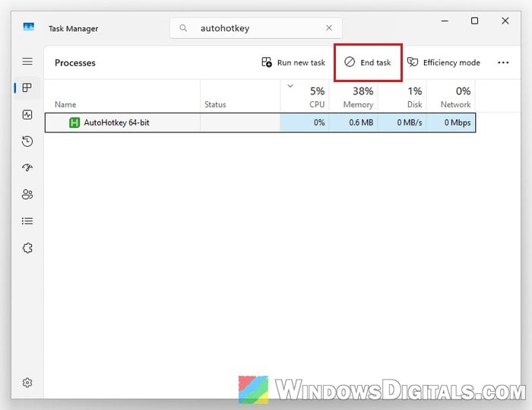Open the Services sidebar page

pyautogui.click(x=27, y=248)
